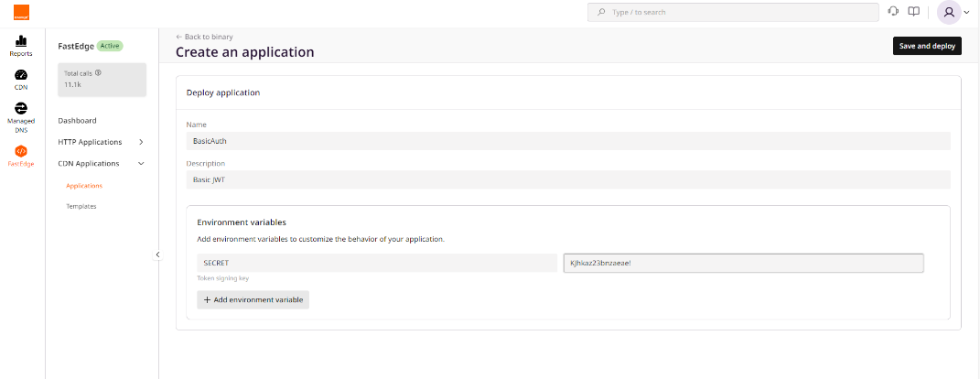Click Add environment variable button
This screenshot has height=379, width=980.
(x=253, y=299)
